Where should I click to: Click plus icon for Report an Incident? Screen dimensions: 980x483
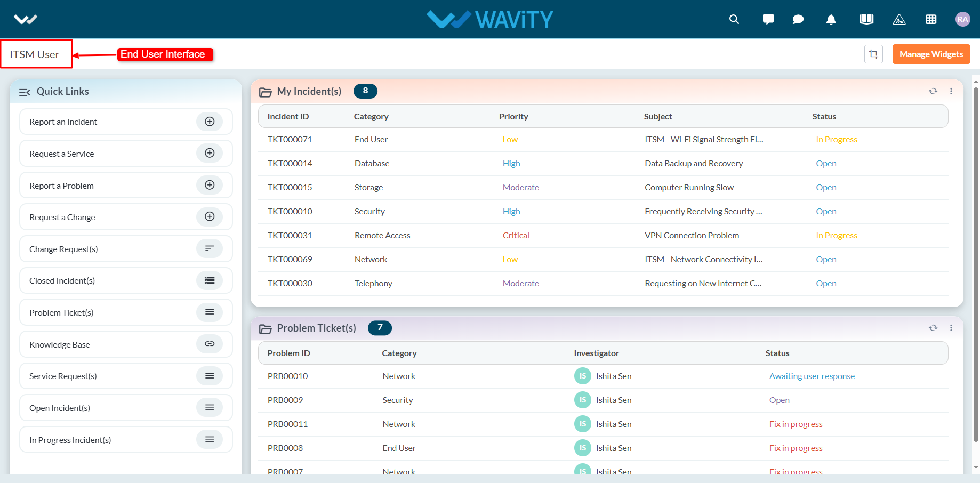tap(210, 122)
